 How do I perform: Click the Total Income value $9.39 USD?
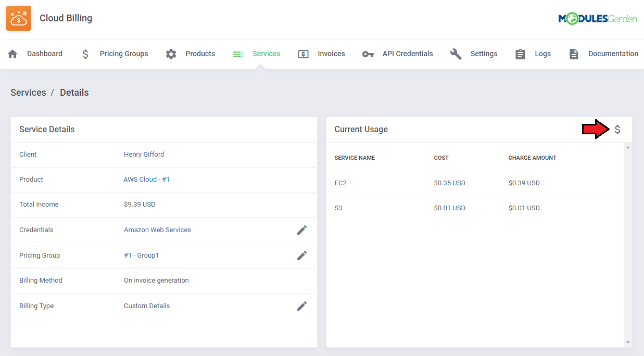point(140,205)
